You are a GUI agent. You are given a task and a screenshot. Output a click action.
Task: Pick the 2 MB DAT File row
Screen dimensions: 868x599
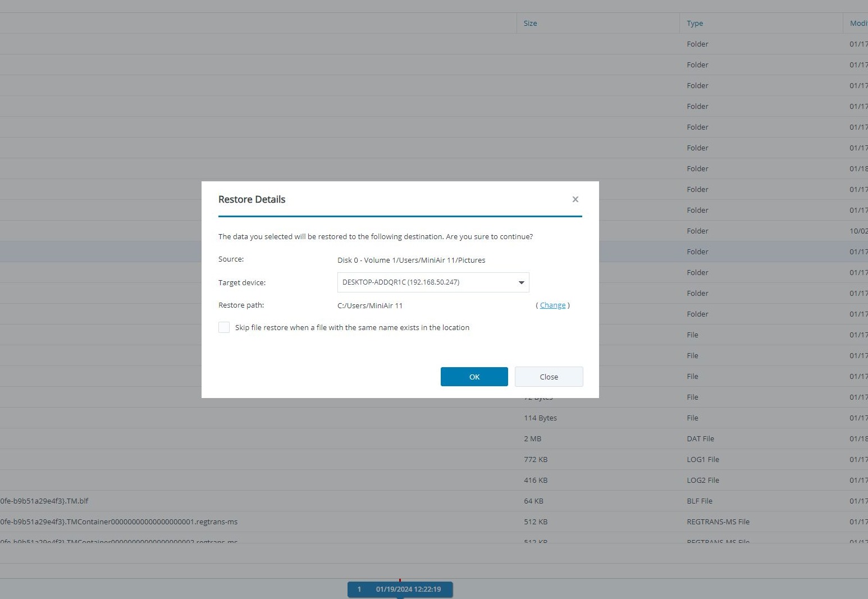(x=532, y=438)
